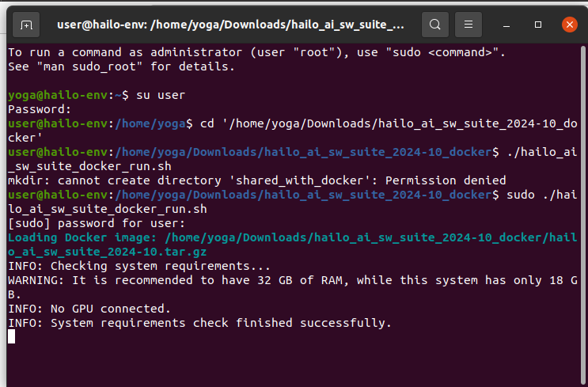Click 'System requirements check finished successfully' line

pos(199,323)
